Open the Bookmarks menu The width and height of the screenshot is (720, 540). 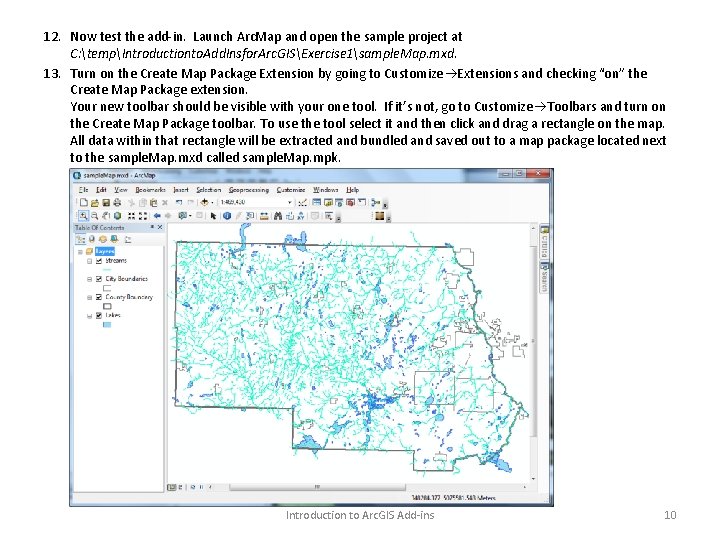click(150, 190)
